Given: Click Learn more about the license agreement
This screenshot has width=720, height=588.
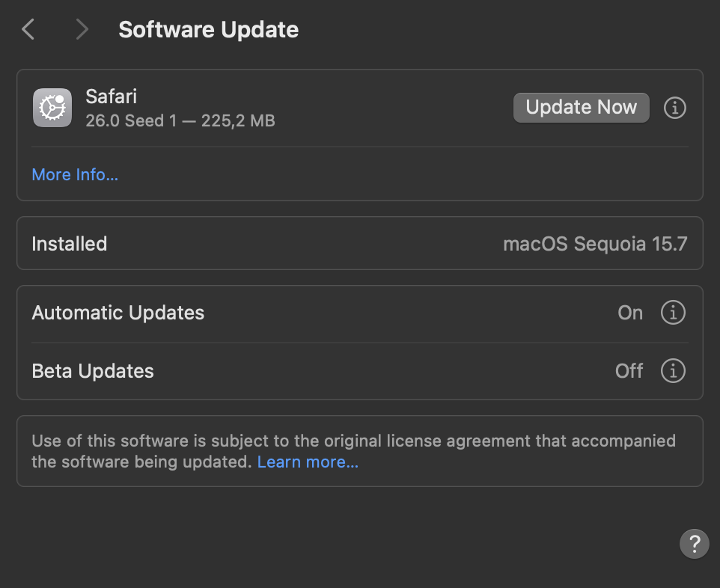Looking at the screenshot, I should point(308,462).
